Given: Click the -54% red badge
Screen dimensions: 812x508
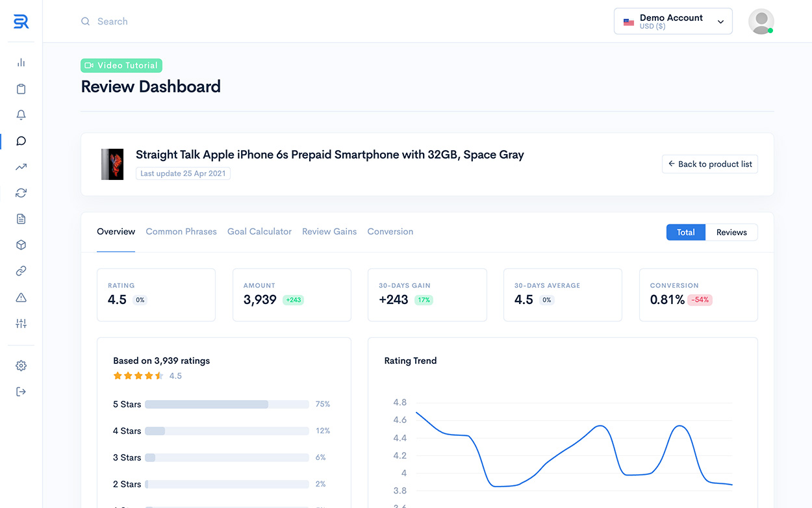Looking at the screenshot, I should [x=700, y=300].
